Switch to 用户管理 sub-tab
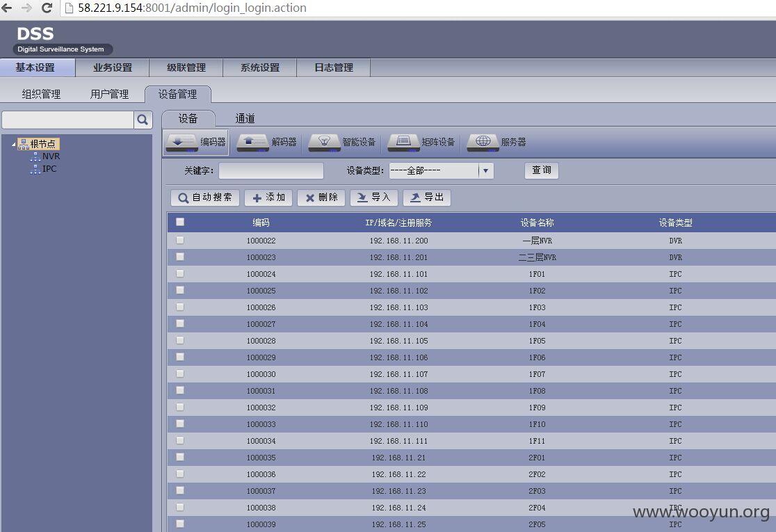The image size is (776, 532). 109,94
